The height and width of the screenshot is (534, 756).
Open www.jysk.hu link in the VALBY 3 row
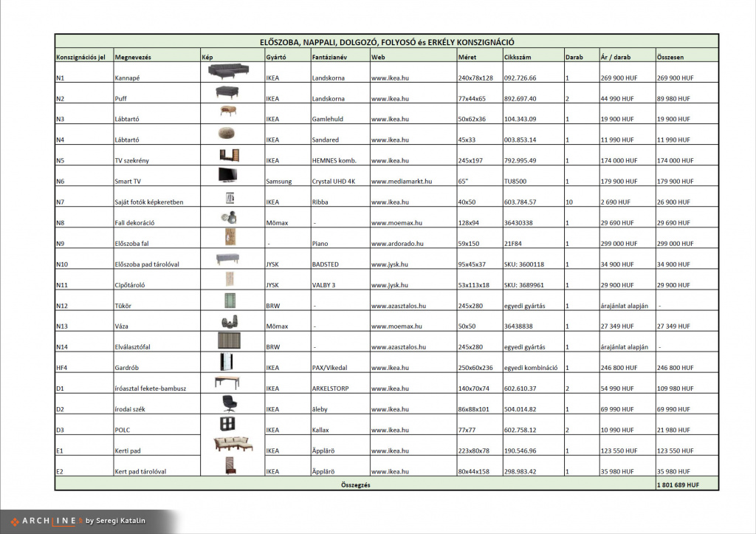pos(390,285)
